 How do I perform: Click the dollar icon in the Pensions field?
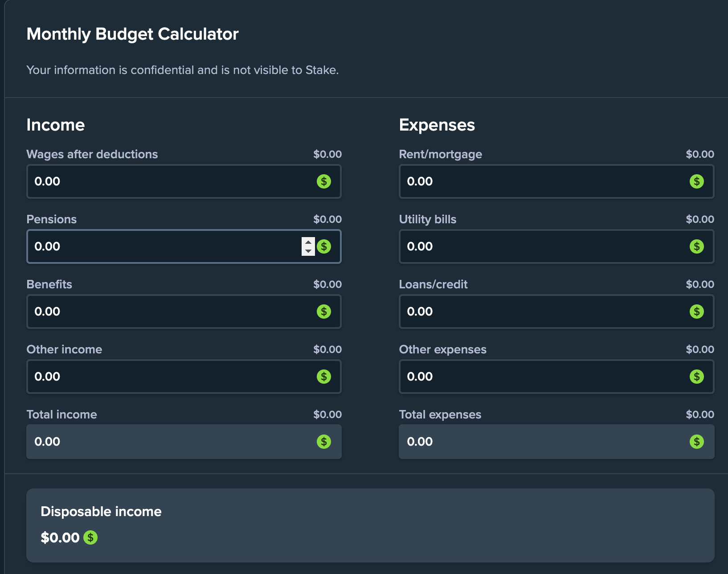[325, 246]
